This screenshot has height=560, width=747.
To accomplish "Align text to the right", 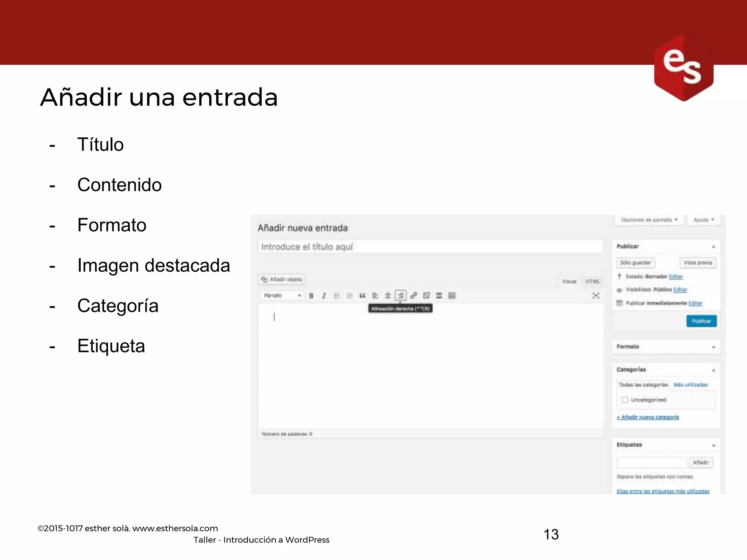I will tap(400, 296).
